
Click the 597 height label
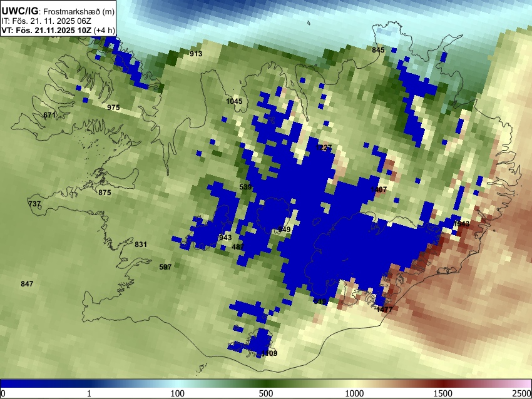165,267
